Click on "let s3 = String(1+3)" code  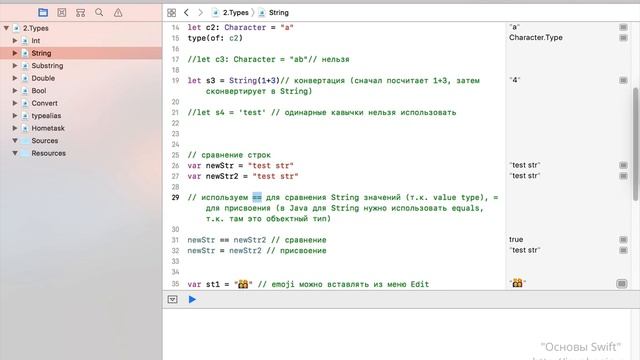pos(233,80)
